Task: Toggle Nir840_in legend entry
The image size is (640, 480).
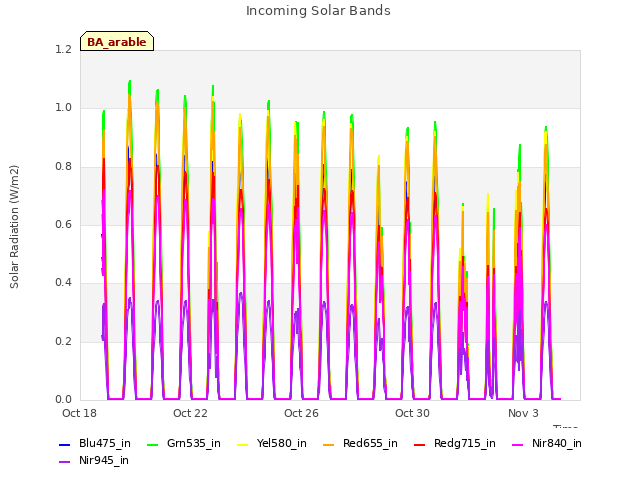Action: coord(547,444)
